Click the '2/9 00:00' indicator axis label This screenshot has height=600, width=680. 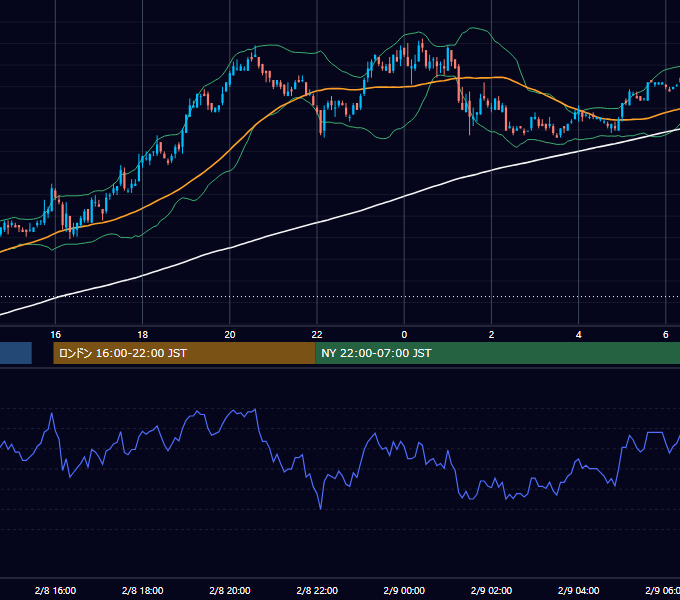coord(404,590)
